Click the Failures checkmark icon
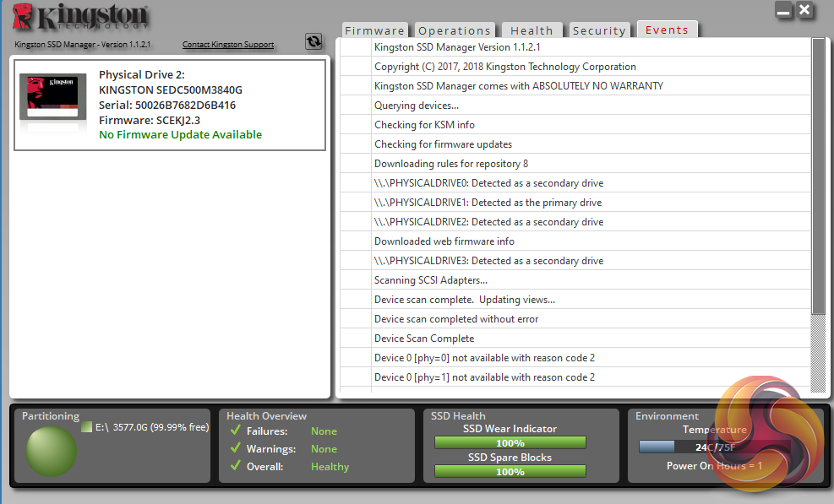 point(236,430)
